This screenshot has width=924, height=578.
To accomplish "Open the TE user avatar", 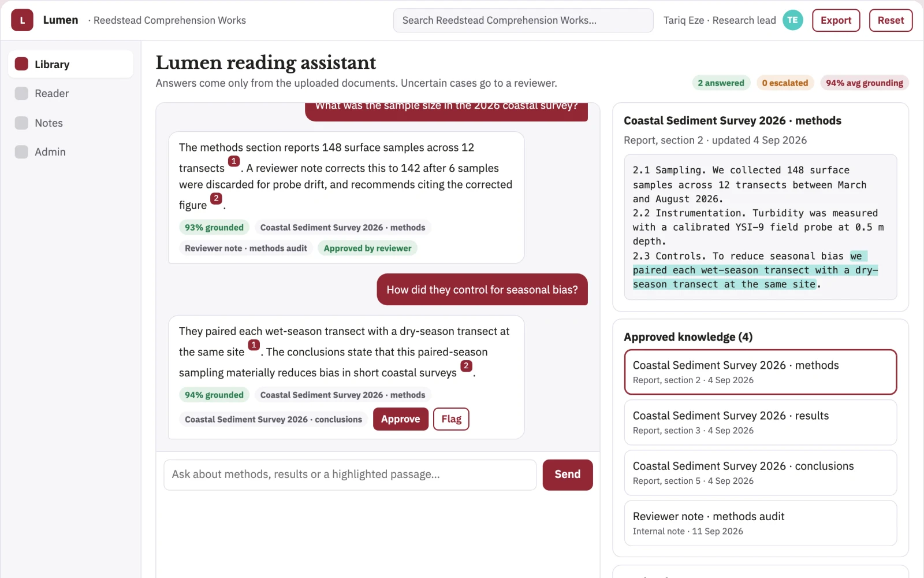I will click(792, 20).
